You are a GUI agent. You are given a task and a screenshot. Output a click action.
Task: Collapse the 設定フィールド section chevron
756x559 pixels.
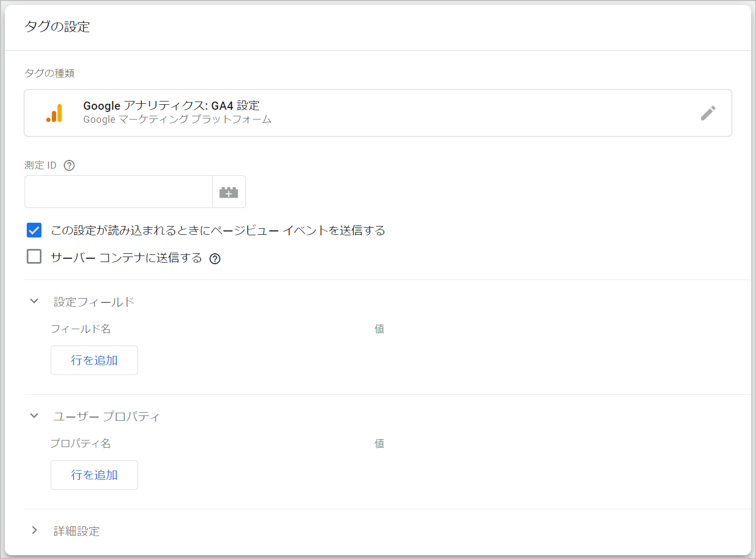pyautogui.click(x=34, y=301)
